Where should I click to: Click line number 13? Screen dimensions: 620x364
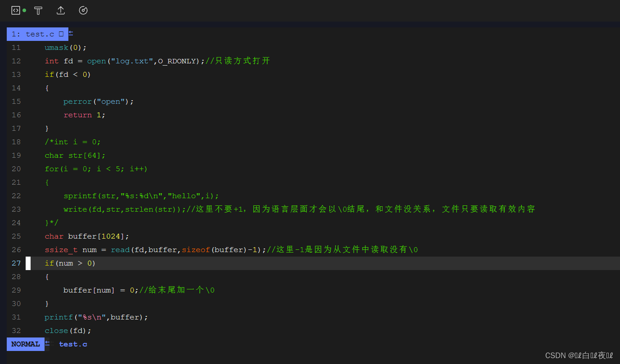tap(16, 75)
